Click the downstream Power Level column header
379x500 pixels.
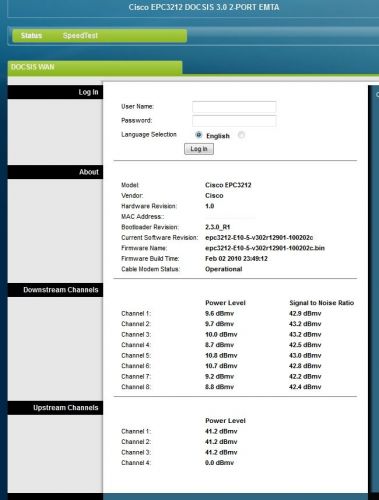225,303
